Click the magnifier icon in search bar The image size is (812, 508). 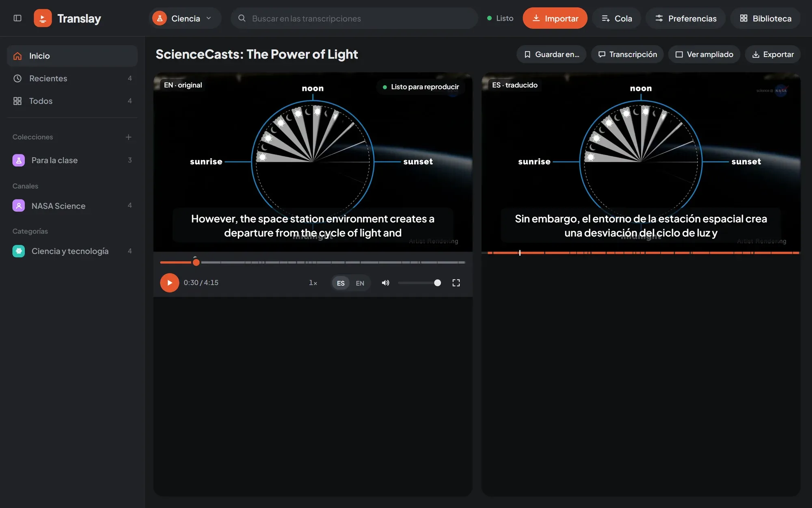(x=242, y=18)
